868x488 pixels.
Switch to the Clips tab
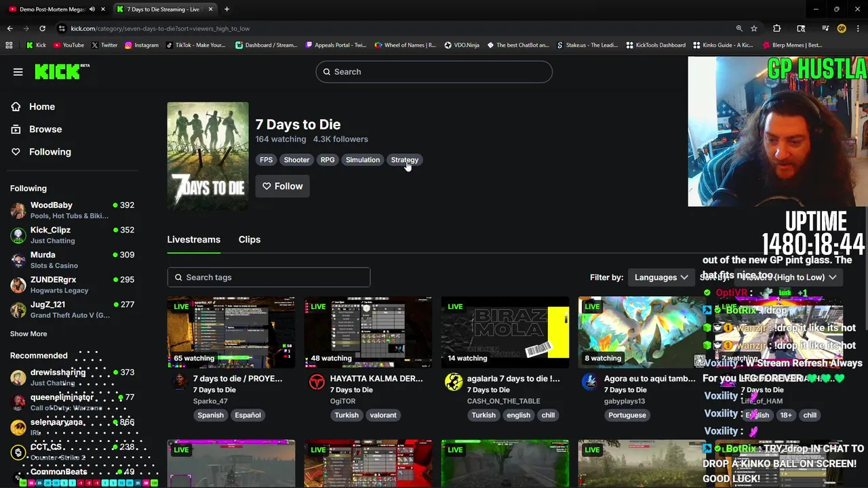[x=250, y=239]
